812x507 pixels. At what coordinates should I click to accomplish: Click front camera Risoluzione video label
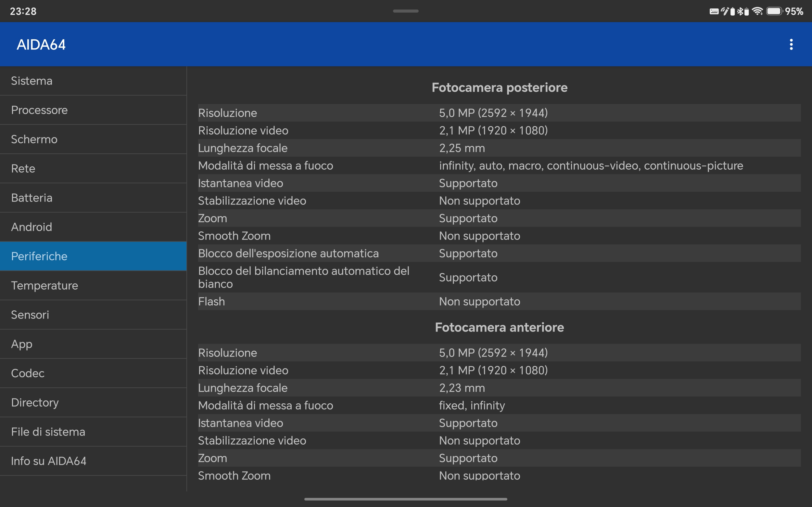[x=243, y=370]
